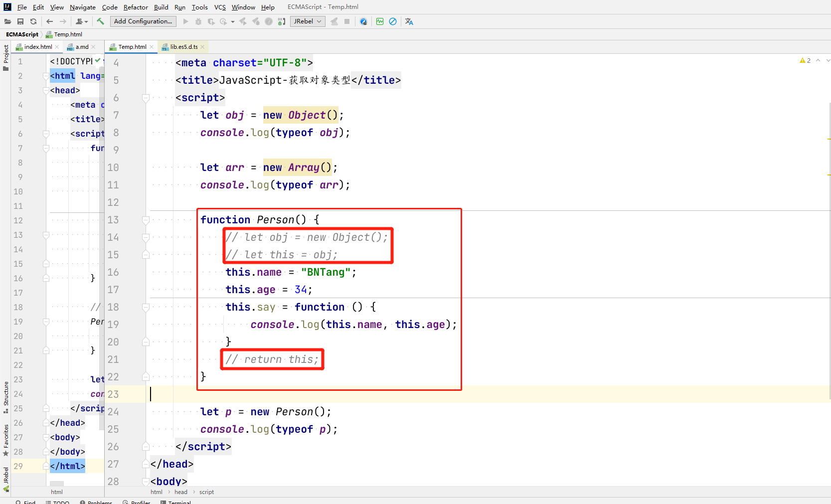Click Run with Coverage icon
The image size is (831, 504).
point(211,21)
